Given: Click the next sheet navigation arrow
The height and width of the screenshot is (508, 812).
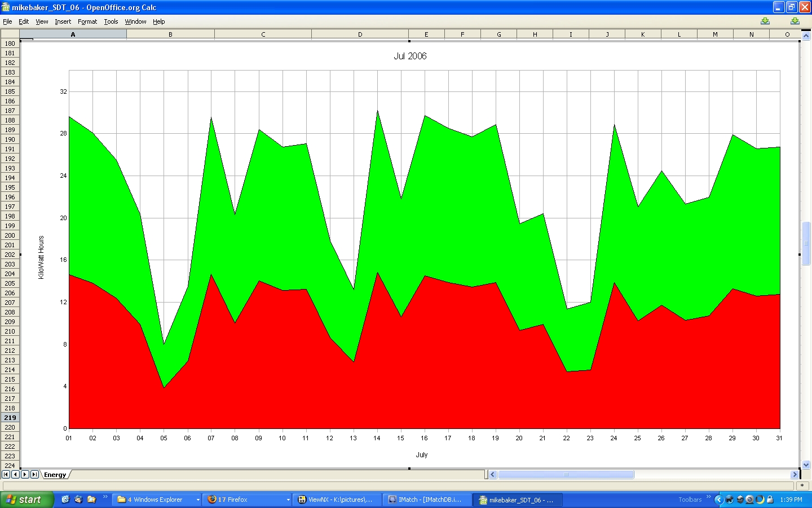Looking at the screenshot, I should (25, 475).
